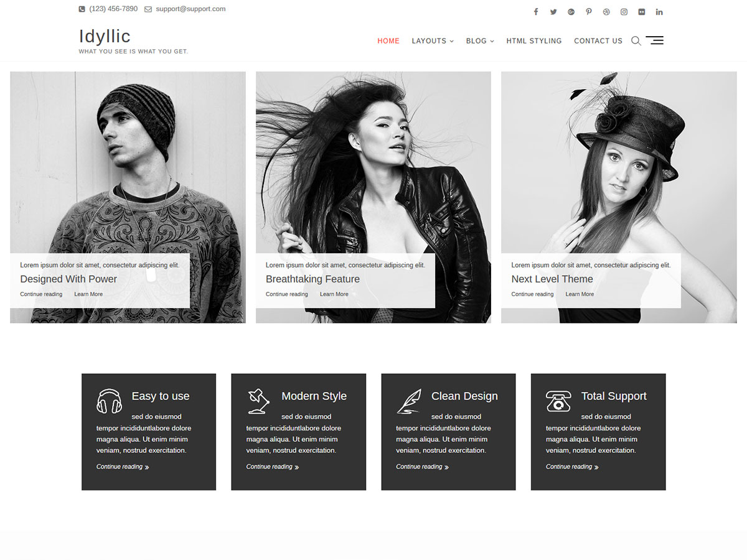This screenshot has width=747, height=560.
Task: Visit the Dribbble icon link
Action: pos(606,12)
